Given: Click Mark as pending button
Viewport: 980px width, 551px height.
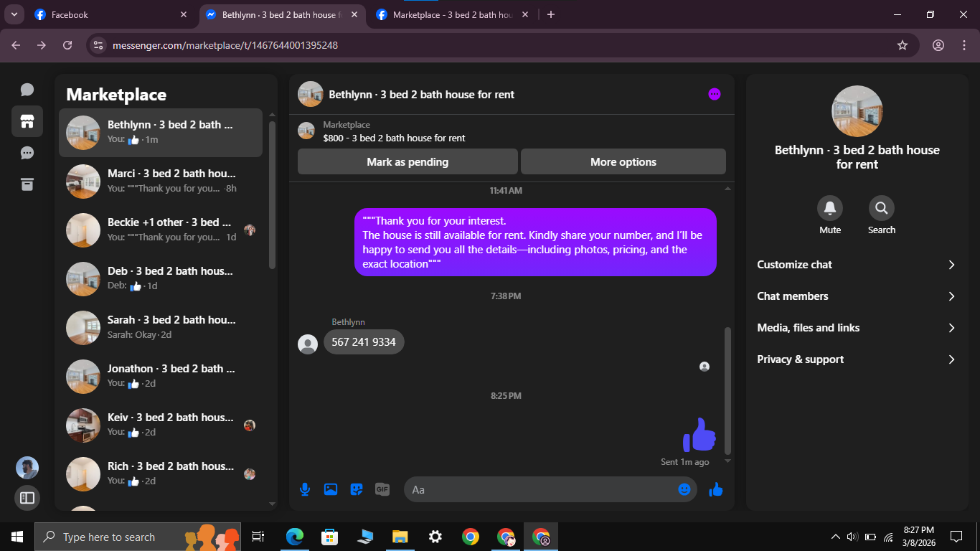Looking at the screenshot, I should tap(407, 162).
